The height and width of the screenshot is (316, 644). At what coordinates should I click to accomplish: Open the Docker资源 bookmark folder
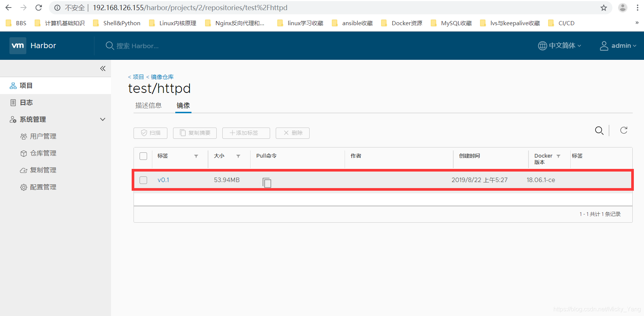(x=401, y=23)
